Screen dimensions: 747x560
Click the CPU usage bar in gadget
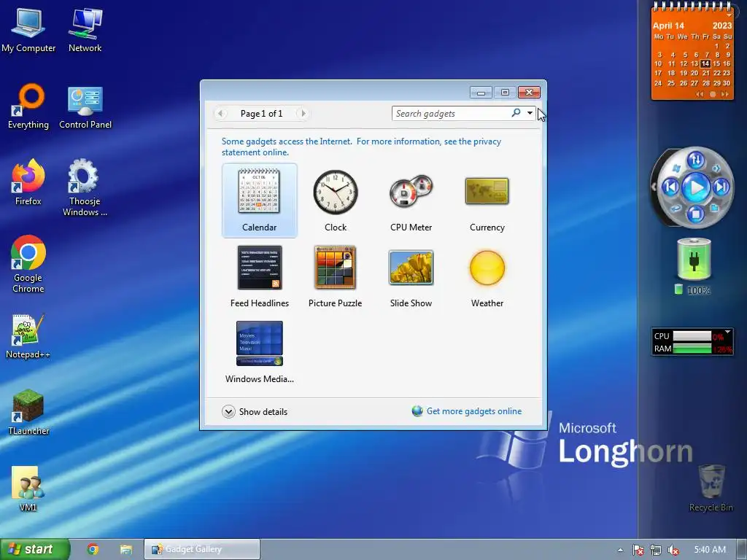692,336
